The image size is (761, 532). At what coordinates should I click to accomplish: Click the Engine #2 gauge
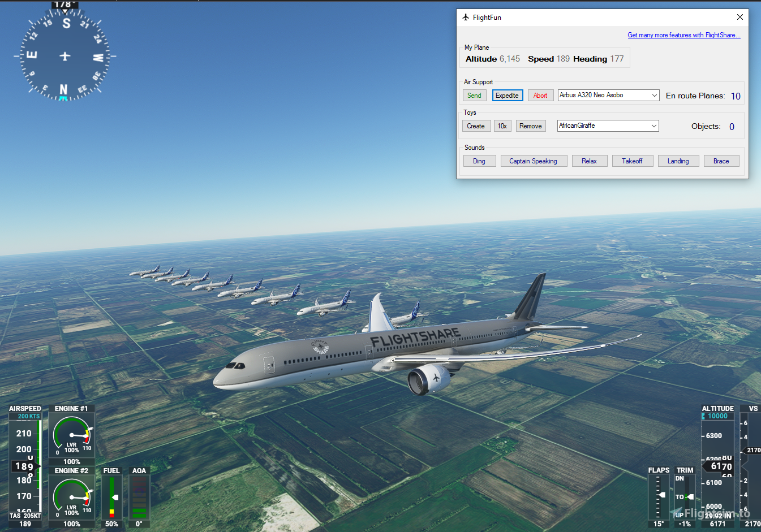(72, 497)
